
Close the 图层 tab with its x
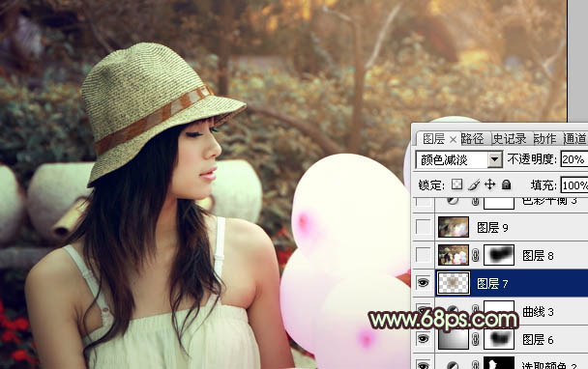[453, 140]
